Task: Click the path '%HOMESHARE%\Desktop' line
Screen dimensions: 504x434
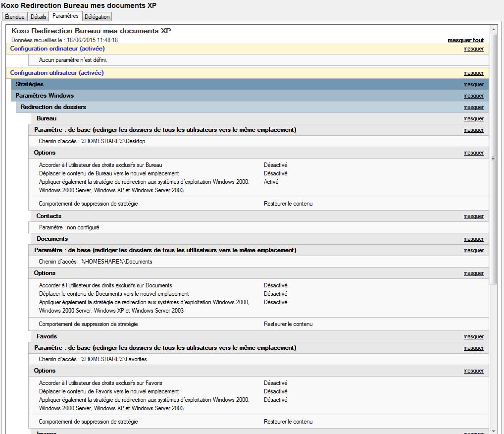Action: (x=92, y=141)
